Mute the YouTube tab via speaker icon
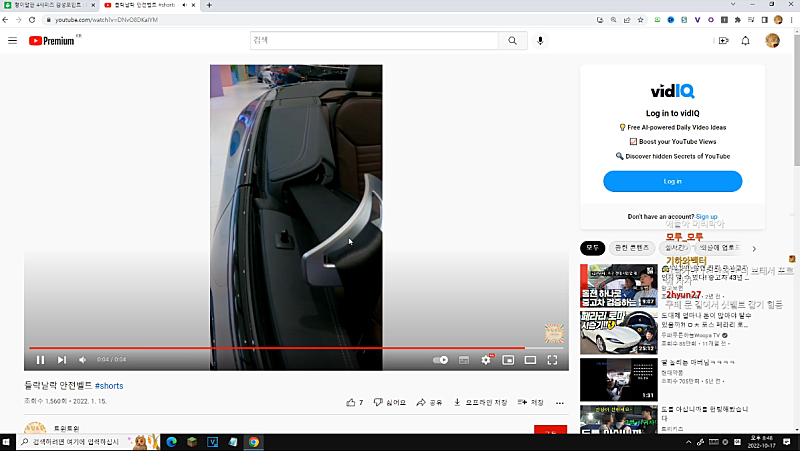 (184, 5)
